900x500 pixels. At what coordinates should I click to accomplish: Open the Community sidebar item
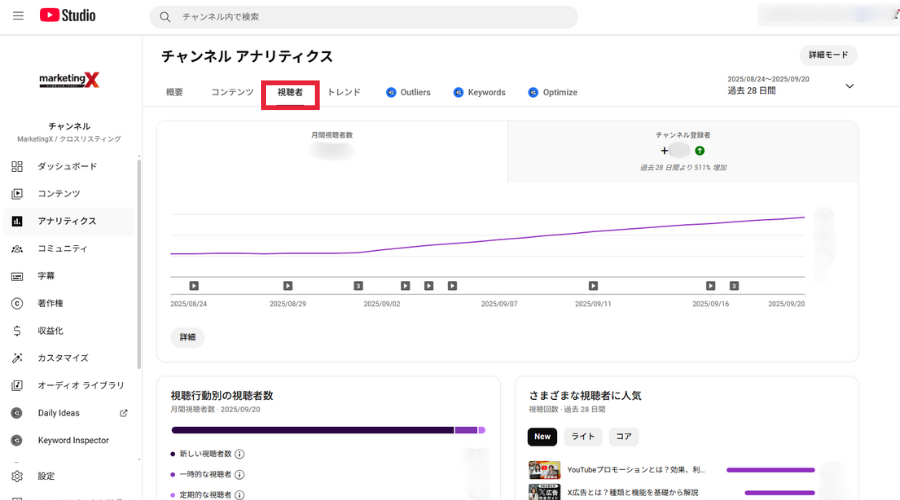tap(62, 248)
